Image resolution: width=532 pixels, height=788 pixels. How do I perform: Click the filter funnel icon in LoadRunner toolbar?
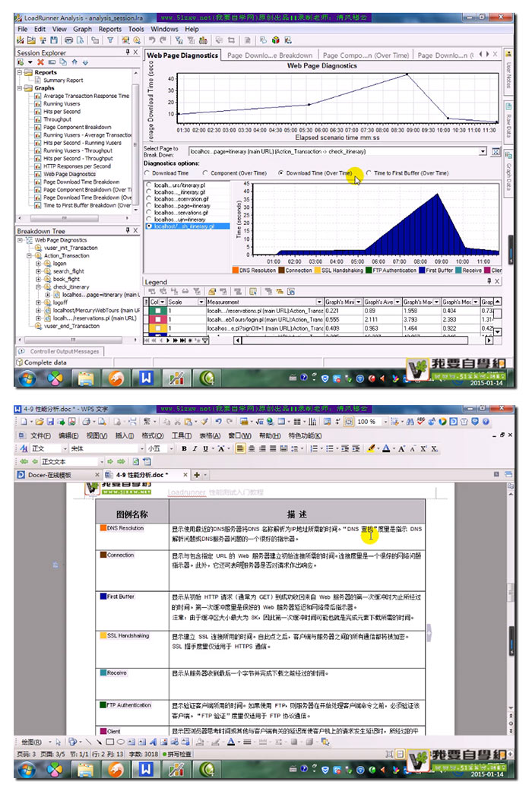point(110,40)
